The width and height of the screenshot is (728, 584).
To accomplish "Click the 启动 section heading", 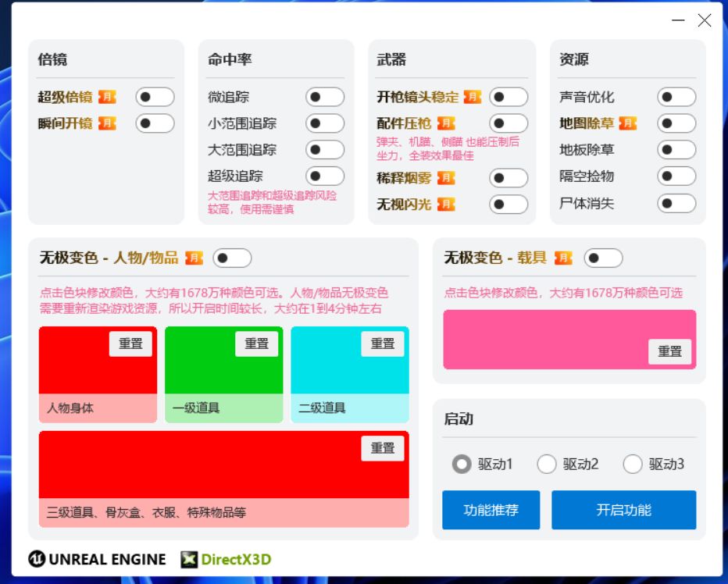I will coord(459,418).
